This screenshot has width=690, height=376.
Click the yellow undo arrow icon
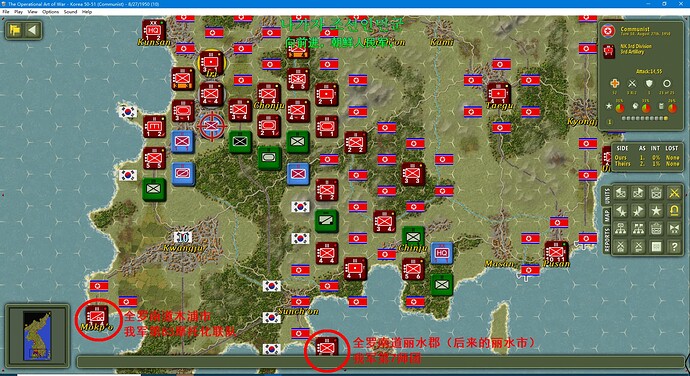674,211
